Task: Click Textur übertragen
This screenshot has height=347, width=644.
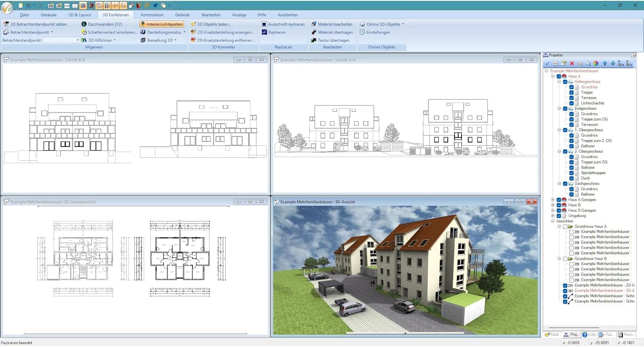Action: [x=330, y=40]
